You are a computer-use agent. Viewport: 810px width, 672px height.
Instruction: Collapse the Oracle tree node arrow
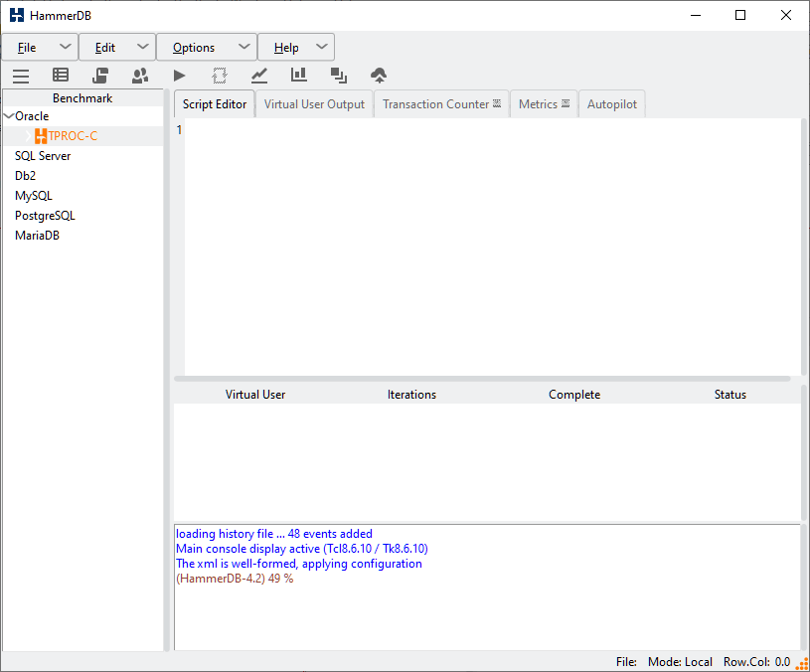[8, 115]
